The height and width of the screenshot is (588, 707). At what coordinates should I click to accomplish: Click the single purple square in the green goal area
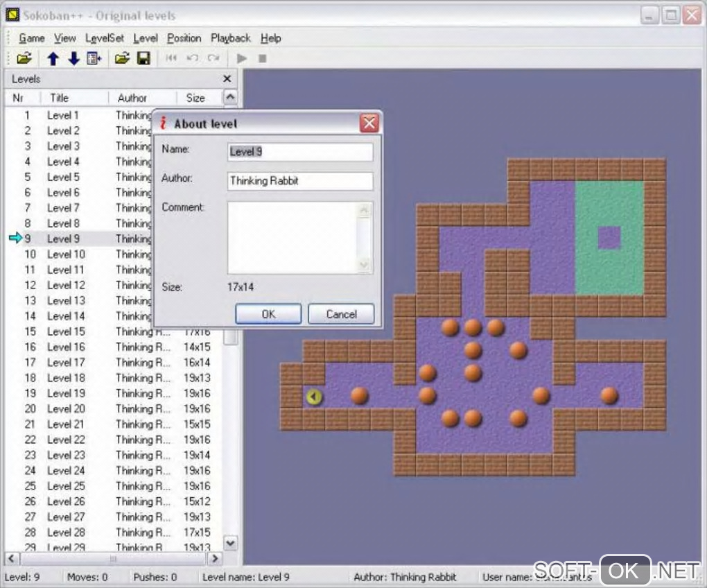coord(609,238)
